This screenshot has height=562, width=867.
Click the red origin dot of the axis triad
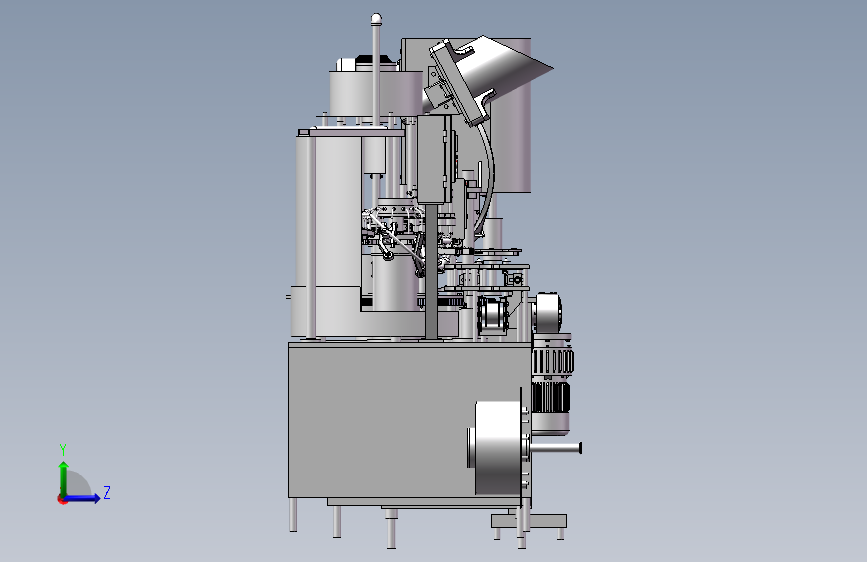tap(62, 499)
